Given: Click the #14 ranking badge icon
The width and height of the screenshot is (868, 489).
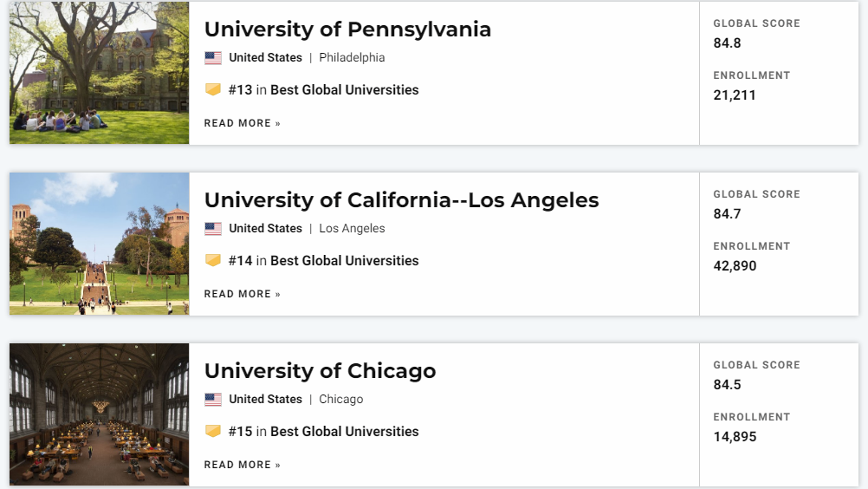Looking at the screenshot, I should 213,260.
